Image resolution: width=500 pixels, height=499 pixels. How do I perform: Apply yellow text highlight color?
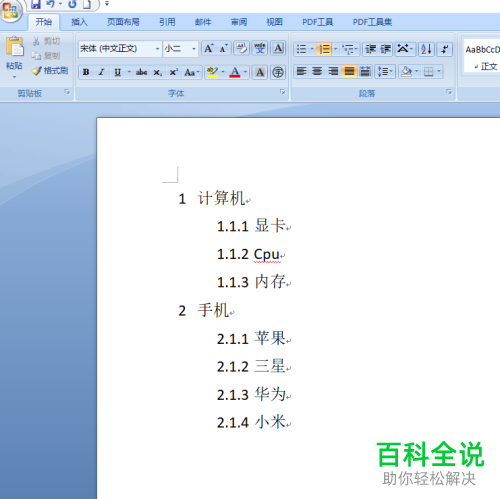212,72
